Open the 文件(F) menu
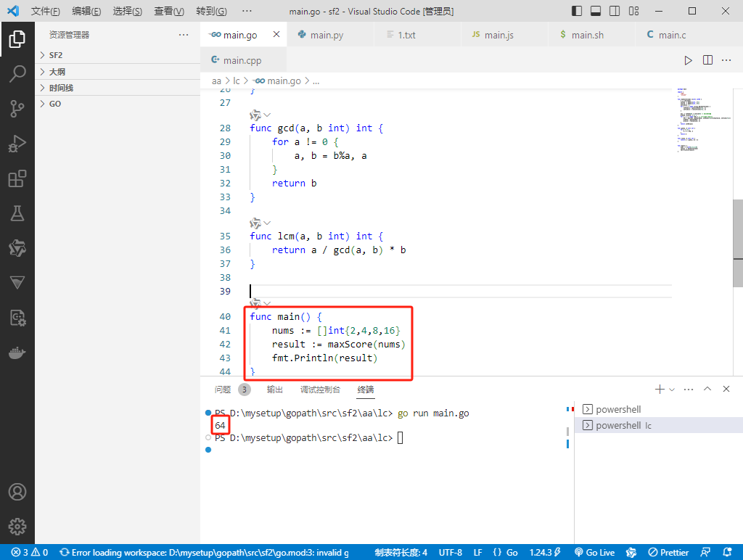The width and height of the screenshot is (743, 560). pyautogui.click(x=46, y=11)
